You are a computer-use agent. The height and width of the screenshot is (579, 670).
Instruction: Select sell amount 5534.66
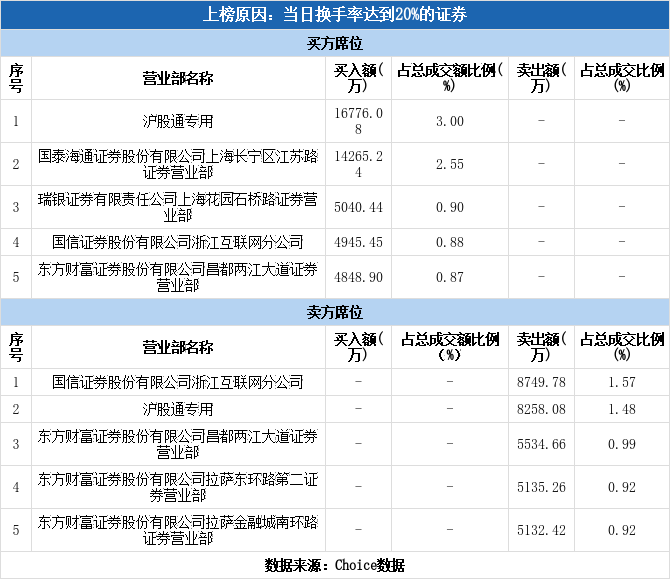[x=541, y=444]
